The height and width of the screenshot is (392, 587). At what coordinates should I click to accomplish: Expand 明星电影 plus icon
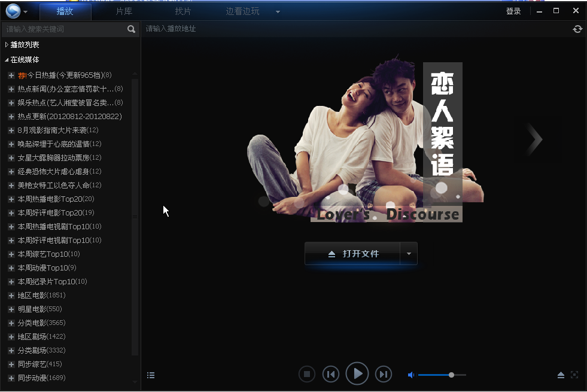[11, 309]
